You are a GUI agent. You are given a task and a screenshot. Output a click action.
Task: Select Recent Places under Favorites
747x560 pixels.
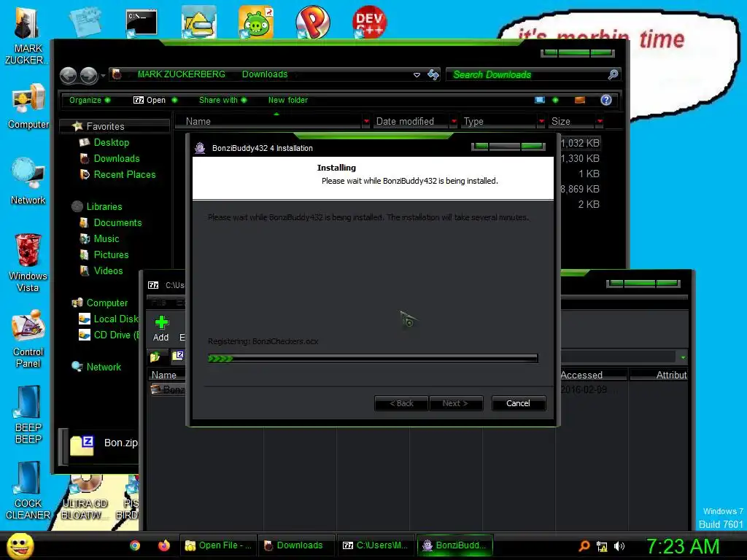click(x=124, y=175)
